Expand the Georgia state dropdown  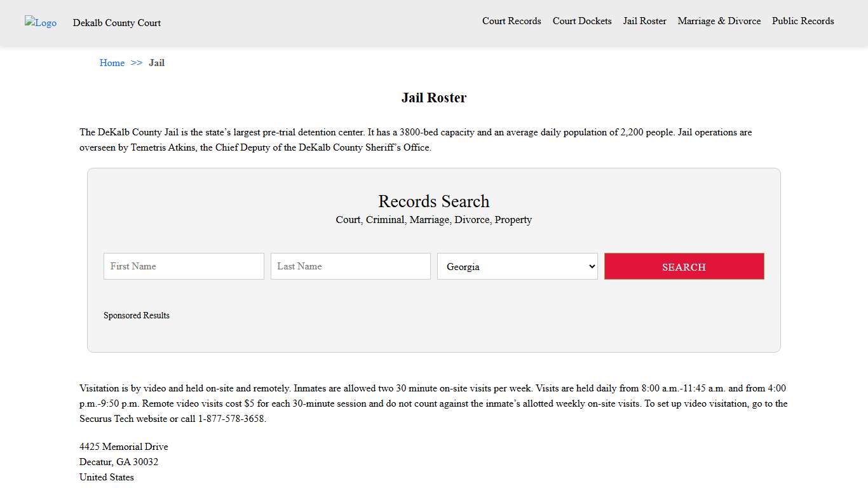coord(517,266)
